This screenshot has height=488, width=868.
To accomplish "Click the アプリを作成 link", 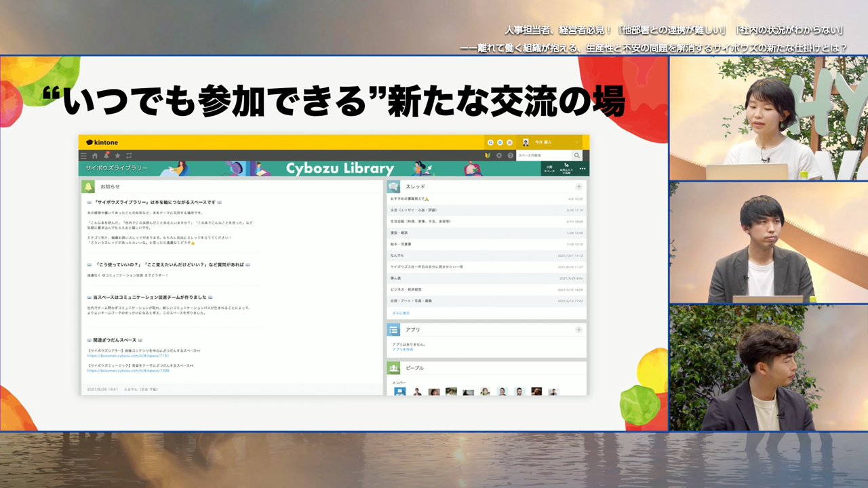I will pos(402,350).
